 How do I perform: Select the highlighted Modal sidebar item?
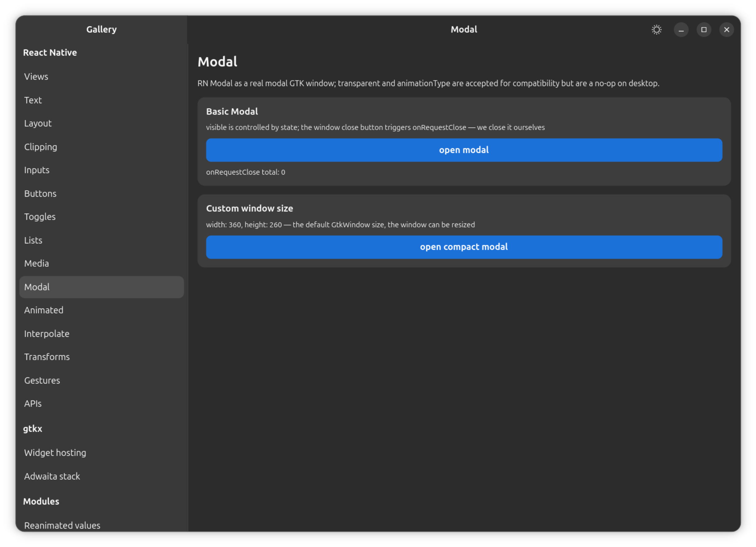coord(102,287)
